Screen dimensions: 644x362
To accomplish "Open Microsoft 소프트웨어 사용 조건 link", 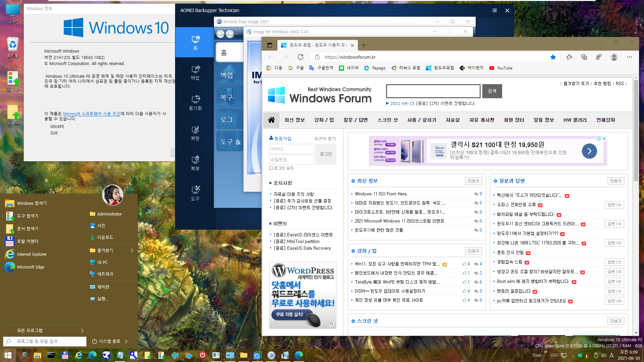I will (x=92, y=114).
